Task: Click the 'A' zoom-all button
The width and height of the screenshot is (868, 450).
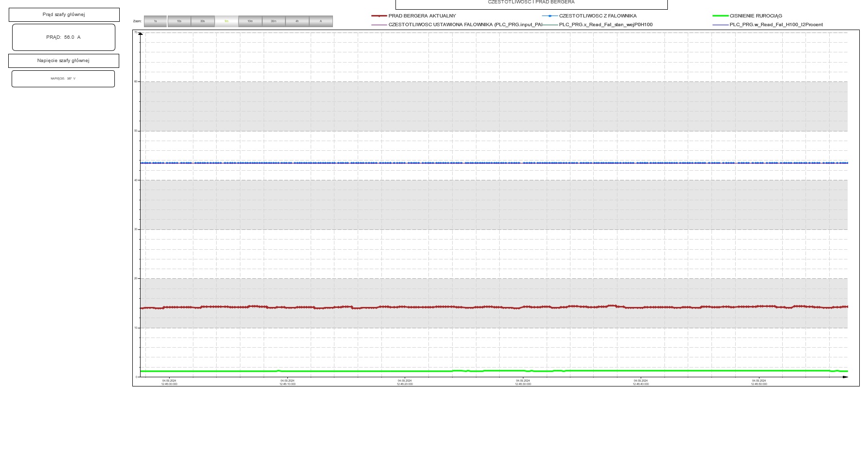Action: 321,21
